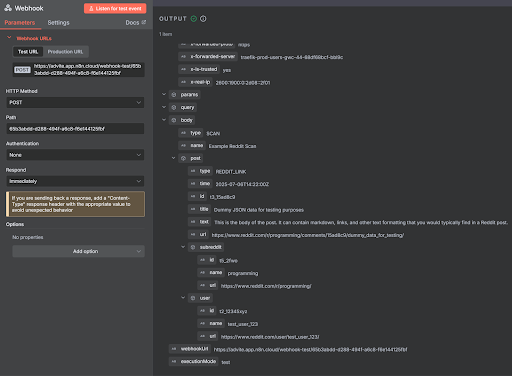512x376 pixels.
Task: Select the webhookUrl key
Action: [x=194, y=349]
